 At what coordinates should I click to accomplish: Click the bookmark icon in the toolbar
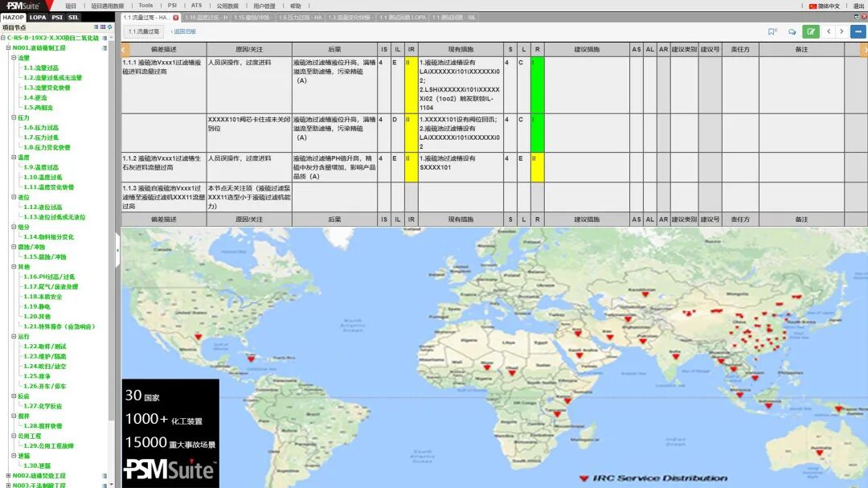coord(772,31)
